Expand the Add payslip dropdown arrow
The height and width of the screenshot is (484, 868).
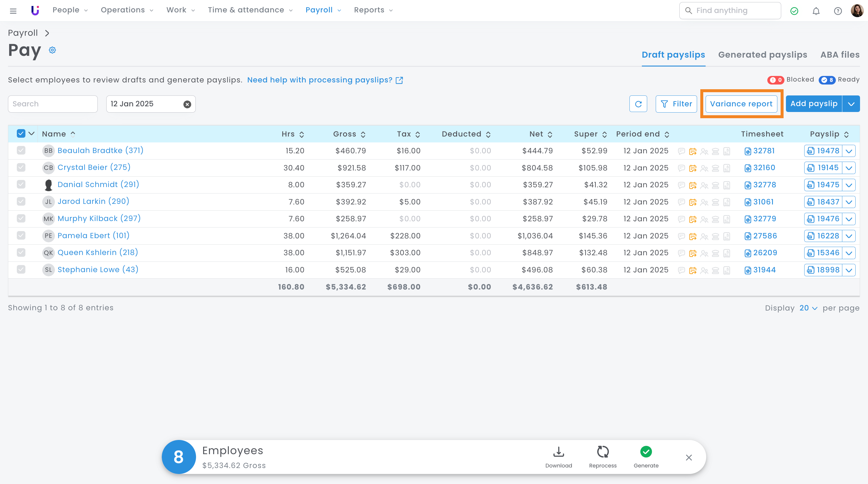point(851,104)
